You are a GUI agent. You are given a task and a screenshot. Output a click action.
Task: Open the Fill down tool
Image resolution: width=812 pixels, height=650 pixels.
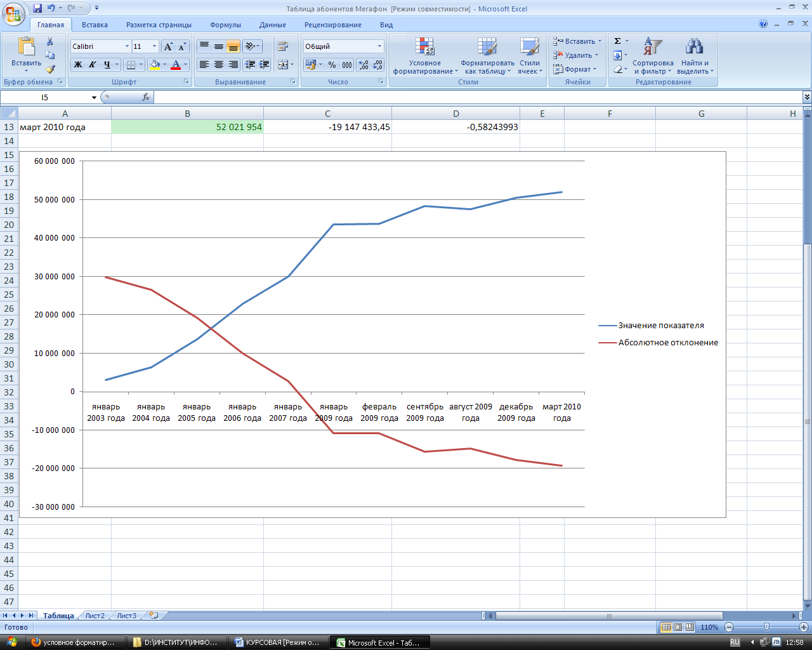coord(617,55)
